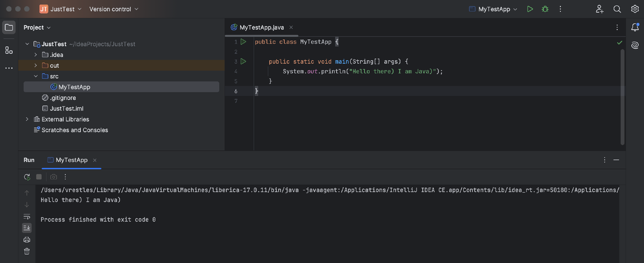Click the java command line in console

point(330,190)
